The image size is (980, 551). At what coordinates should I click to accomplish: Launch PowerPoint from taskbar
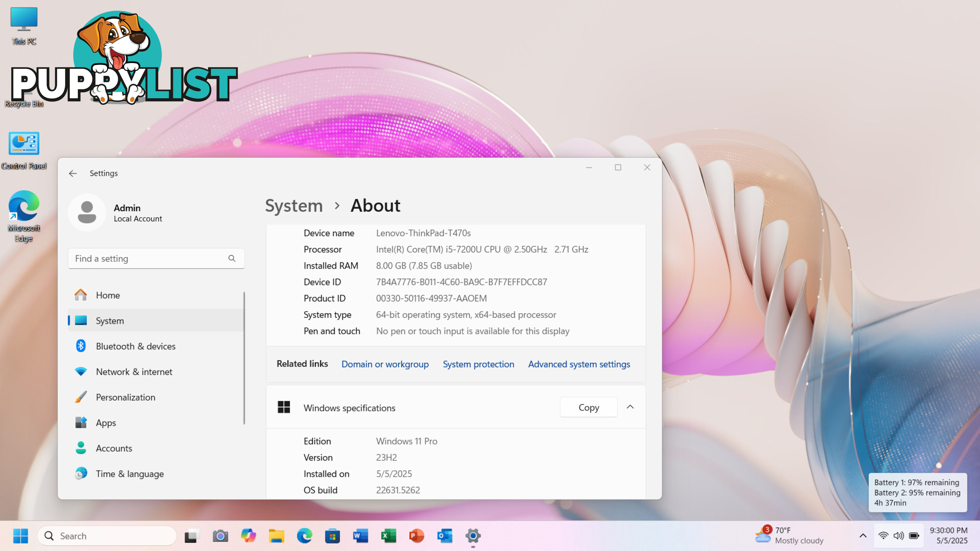point(416,536)
